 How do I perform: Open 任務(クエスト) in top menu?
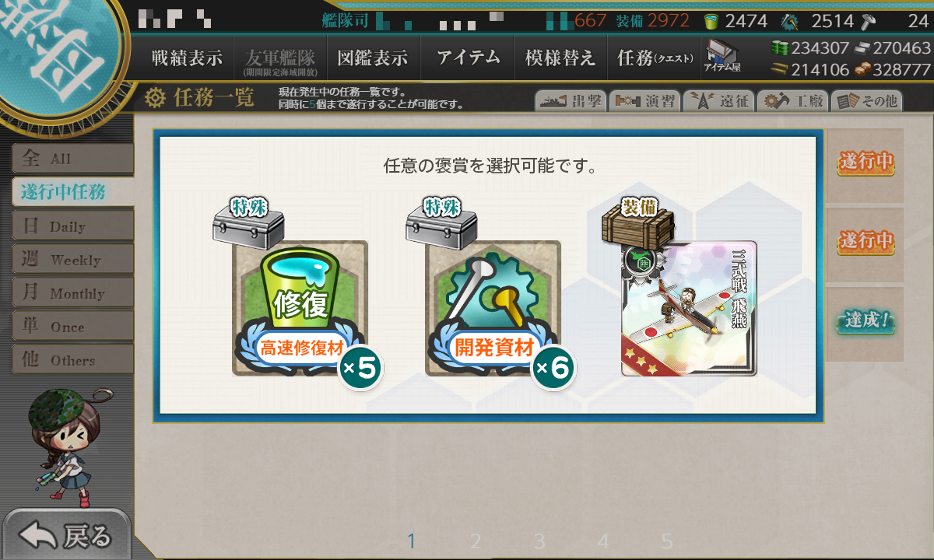pos(655,58)
